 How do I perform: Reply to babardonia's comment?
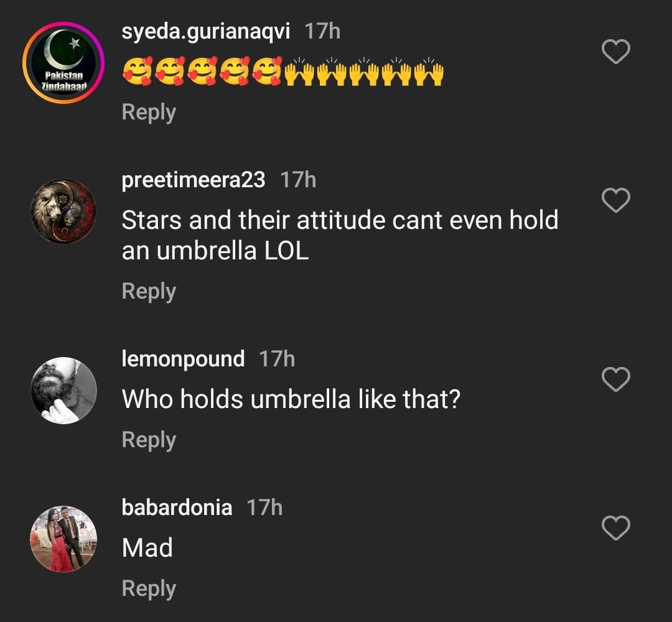click(149, 588)
